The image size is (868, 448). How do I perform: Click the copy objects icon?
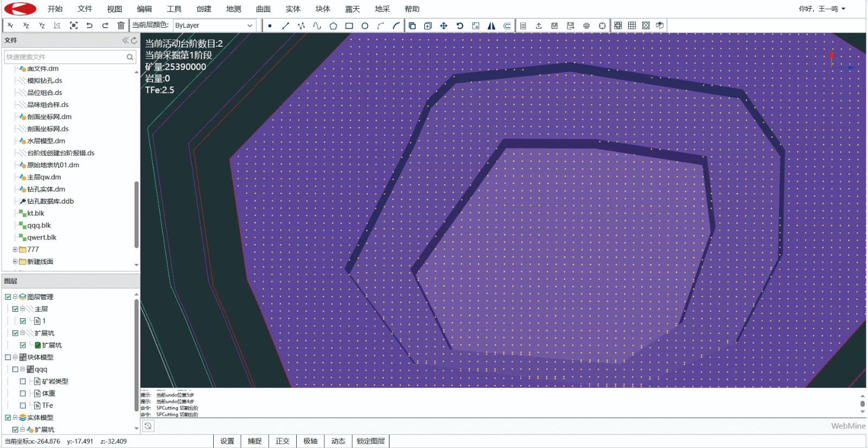(412, 26)
